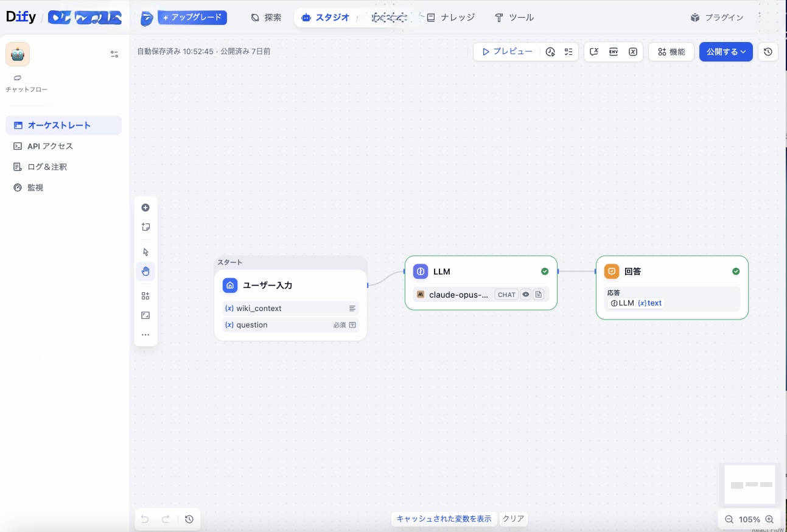Screen dimensions: 787x532
Task: Toggle the app settings sliders icon in sidebar
Action: pyautogui.click(x=114, y=54)
